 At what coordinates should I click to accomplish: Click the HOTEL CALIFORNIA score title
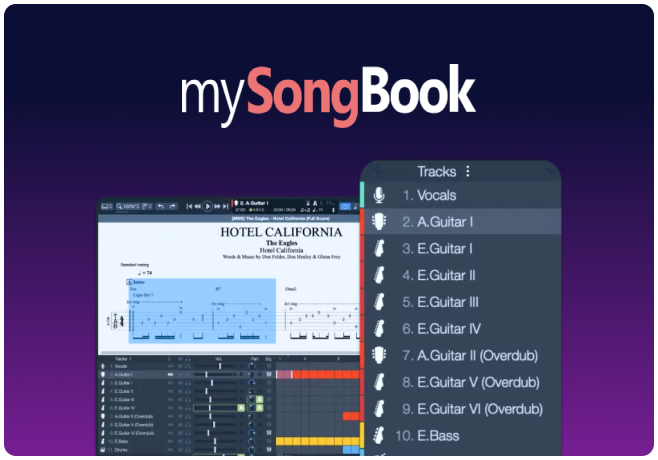[x=281, y=232]
